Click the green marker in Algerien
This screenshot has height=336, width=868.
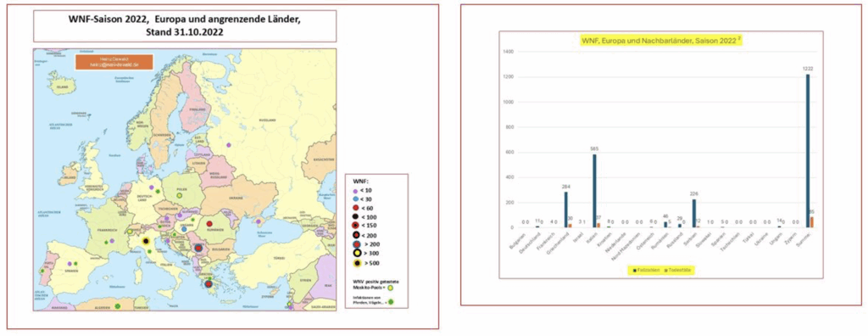coord(117,306)
